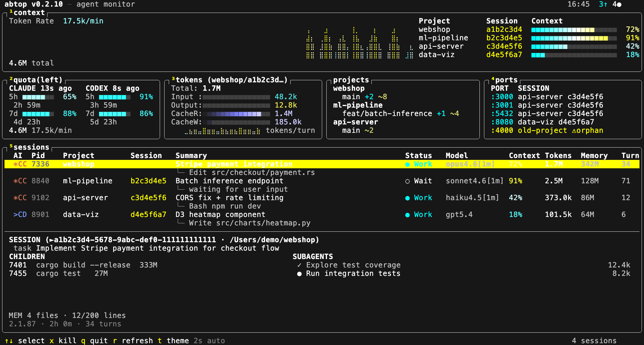The height and width of the screenshot is (345, 644).
Task: Click the orphan warning icon on port 4000
Action: [574, 131]
